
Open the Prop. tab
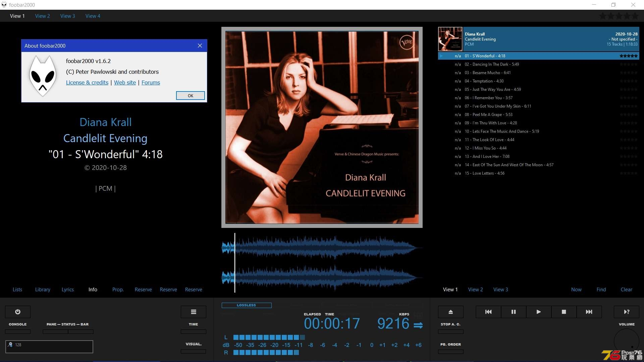point(118,289)
